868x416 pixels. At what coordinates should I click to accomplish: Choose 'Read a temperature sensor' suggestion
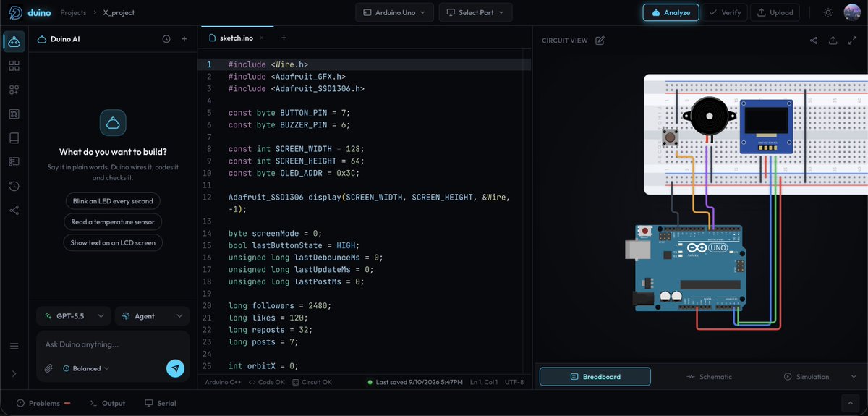click(112, 221)
